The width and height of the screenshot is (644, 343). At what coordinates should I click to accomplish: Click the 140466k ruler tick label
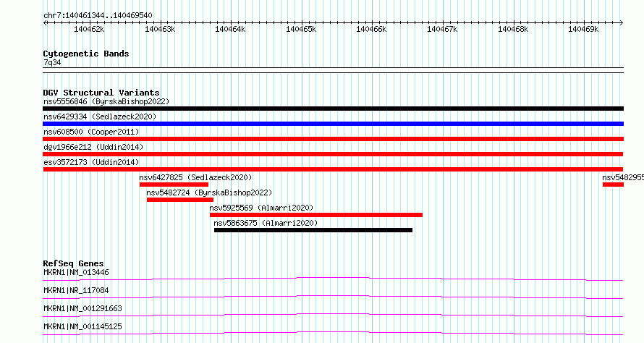coord(371,29)
